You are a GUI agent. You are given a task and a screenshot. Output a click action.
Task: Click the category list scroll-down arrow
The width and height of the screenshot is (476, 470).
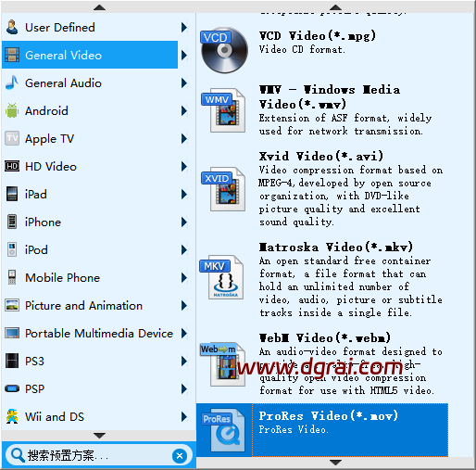coord(99,436)
